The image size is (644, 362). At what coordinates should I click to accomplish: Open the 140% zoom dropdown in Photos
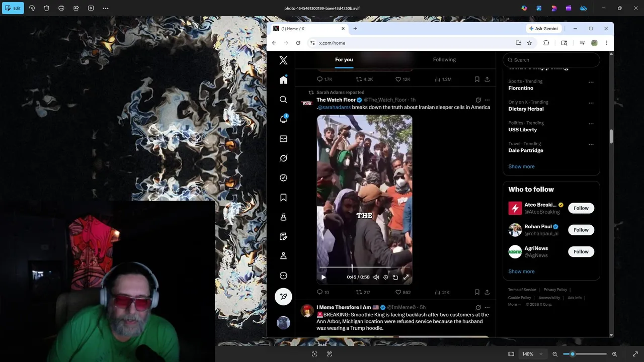532,354
